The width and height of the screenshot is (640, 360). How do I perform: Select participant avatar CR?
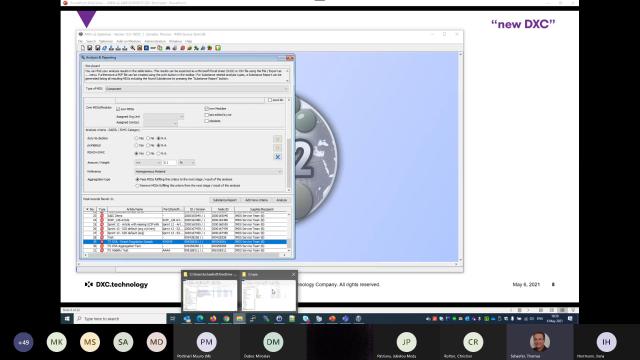coord(473,342)
